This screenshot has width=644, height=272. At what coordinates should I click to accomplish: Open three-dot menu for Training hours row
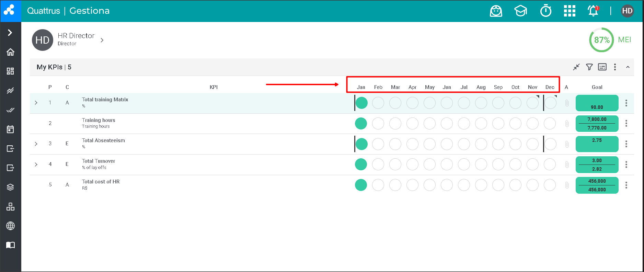626,123
